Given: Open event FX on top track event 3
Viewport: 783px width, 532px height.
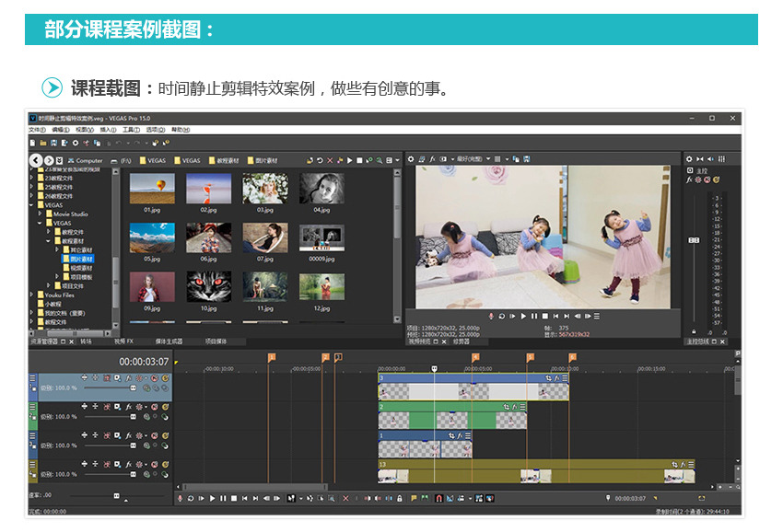Looking at the screenshot, I should (x=556, y=378).
